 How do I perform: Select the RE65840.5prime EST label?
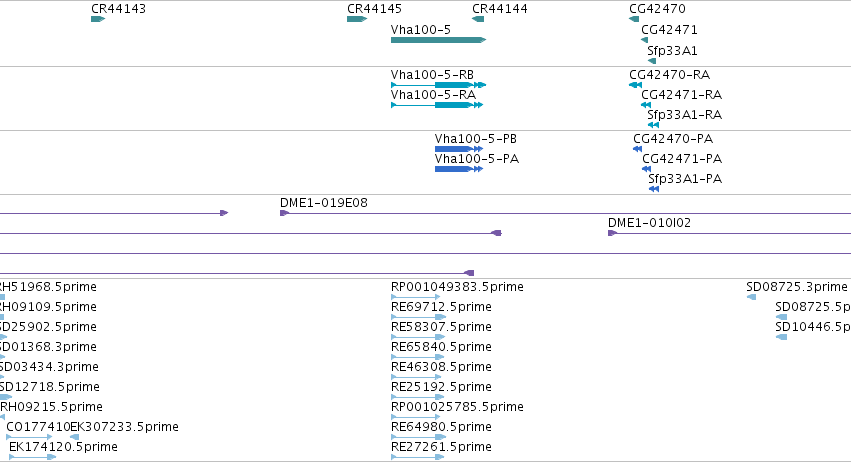(441, 347)
